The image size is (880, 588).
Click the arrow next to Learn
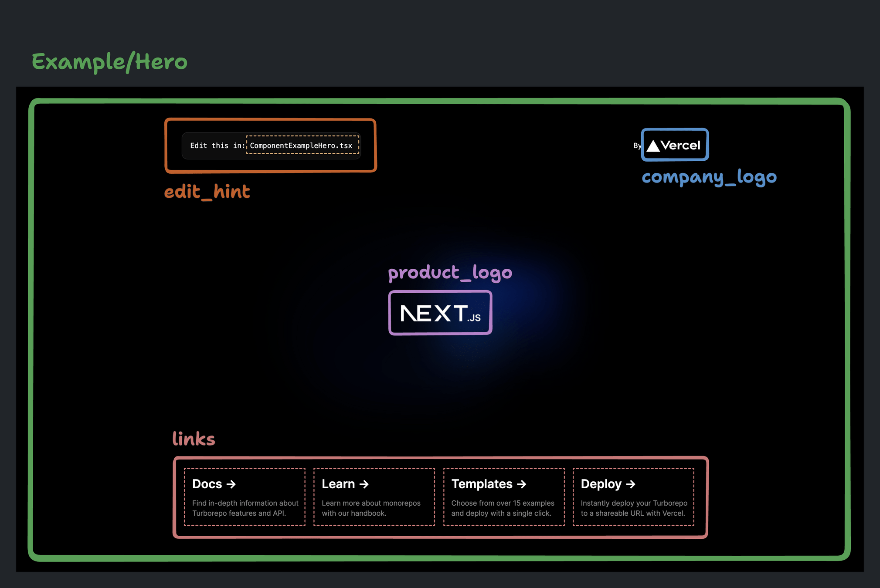[364, 484]
